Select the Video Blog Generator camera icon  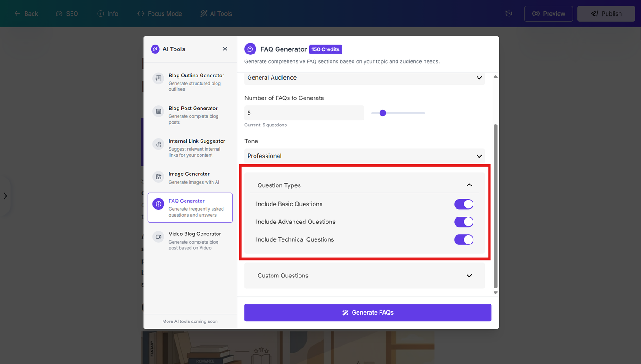tap(158, 237)
